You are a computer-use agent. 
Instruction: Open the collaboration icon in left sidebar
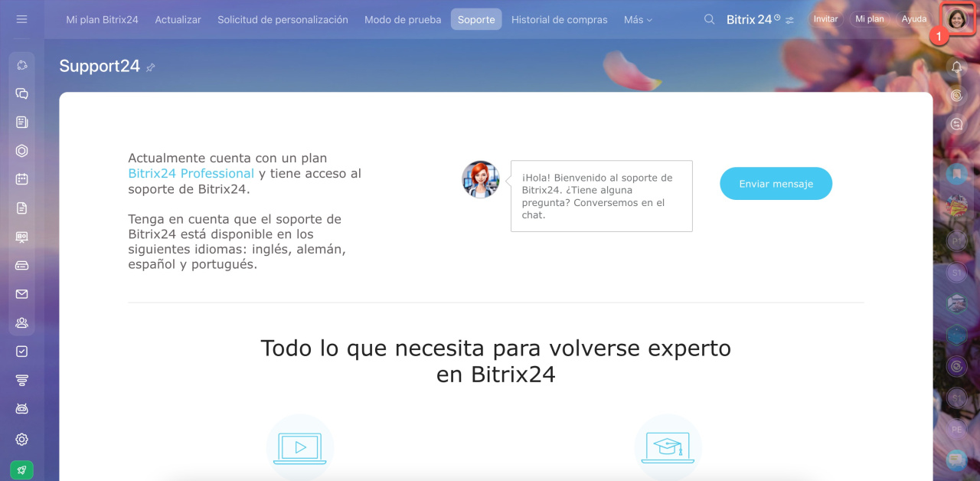point(21,65)
